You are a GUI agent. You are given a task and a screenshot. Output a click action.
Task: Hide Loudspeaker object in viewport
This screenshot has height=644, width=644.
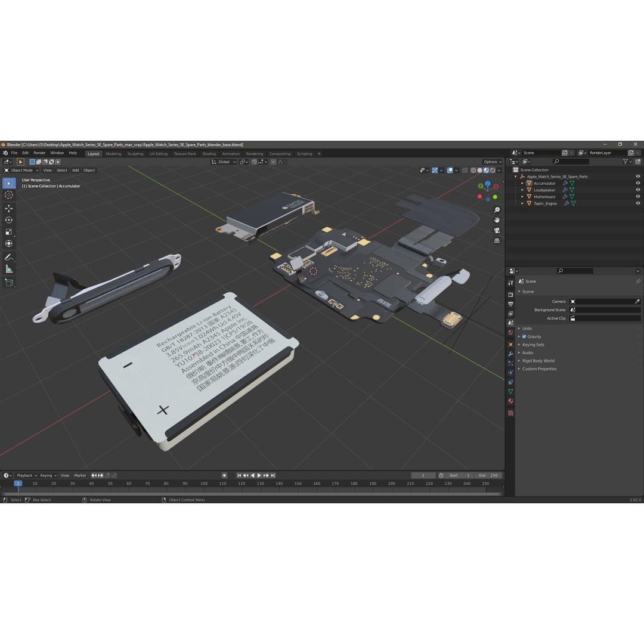tap(638, 190)
